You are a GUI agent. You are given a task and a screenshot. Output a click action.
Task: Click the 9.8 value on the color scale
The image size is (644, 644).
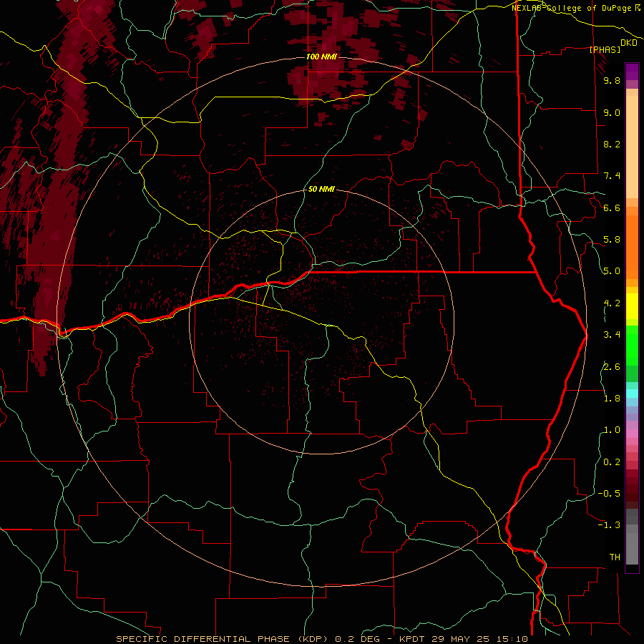tap(612, 80)
